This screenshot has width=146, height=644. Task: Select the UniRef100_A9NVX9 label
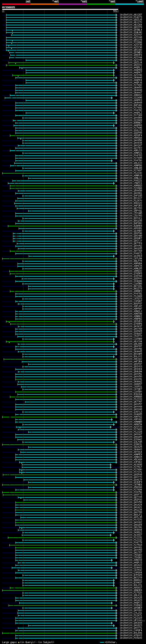tap(131, 560)
